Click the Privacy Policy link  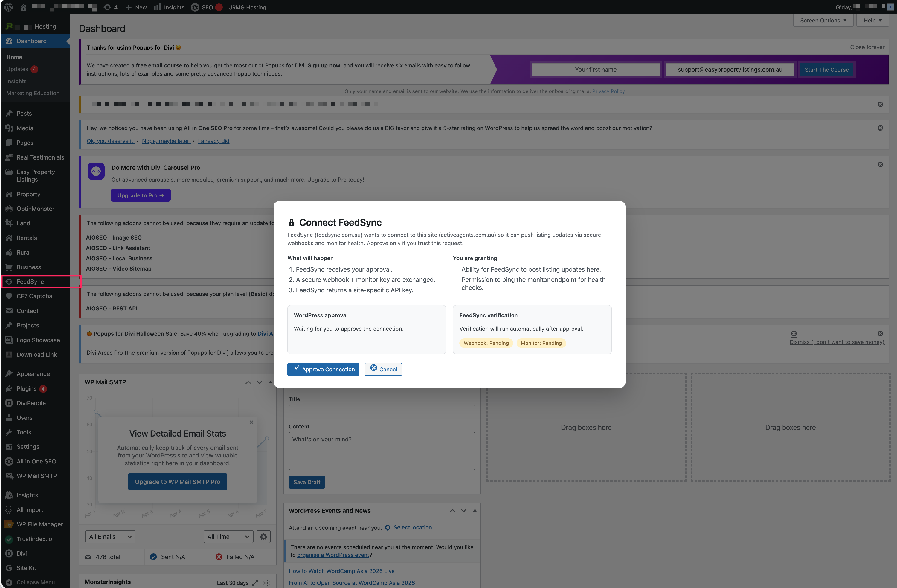pos(608,91)
